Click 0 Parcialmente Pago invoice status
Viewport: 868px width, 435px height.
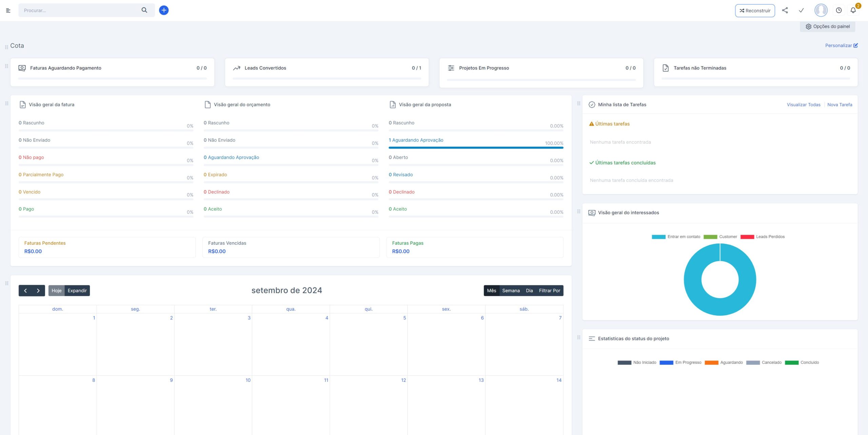[x=41, y=174]
